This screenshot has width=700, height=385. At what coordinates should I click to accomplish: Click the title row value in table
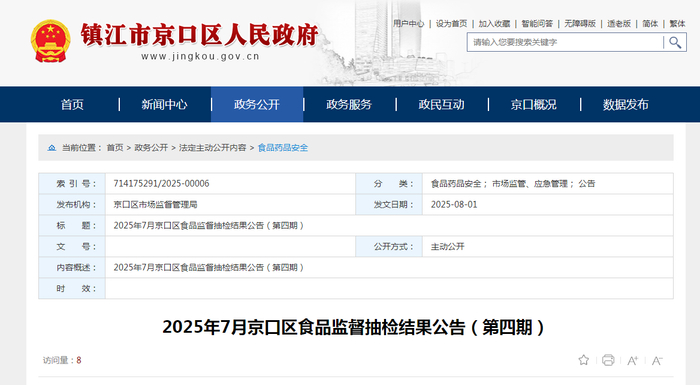(x=208, y=226)
